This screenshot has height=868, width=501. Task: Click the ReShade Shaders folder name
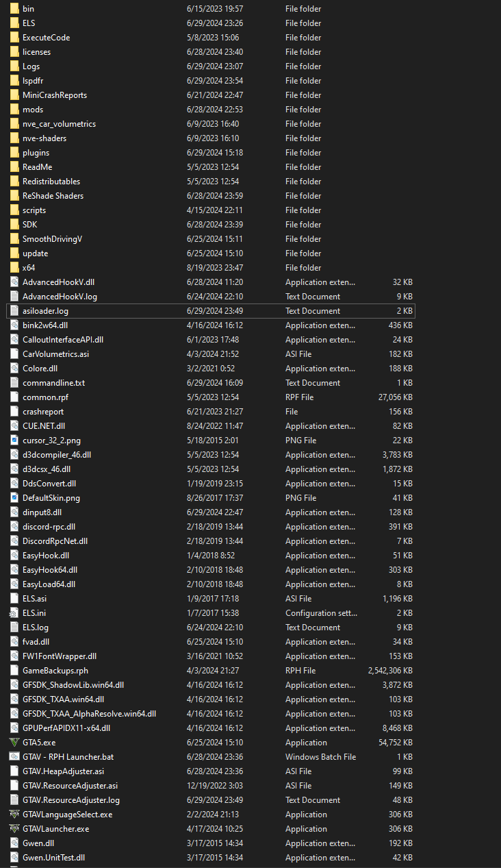(x=53, y=196)
